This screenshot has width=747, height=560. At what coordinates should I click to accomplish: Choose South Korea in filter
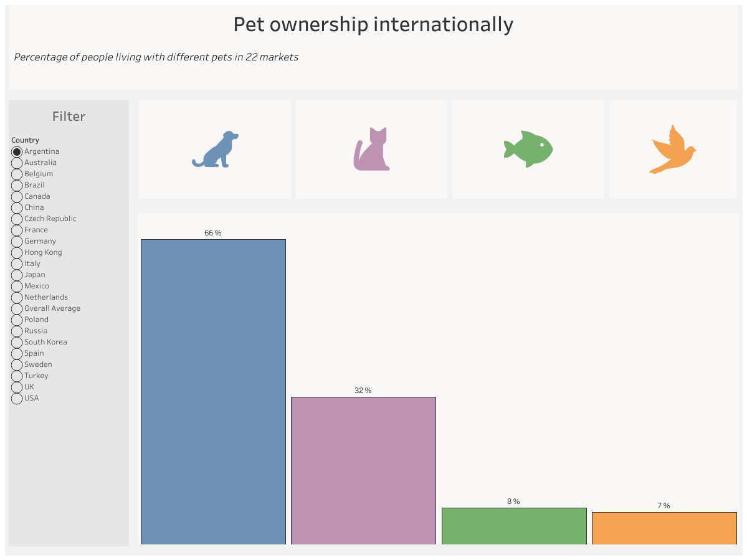(17, 342)
